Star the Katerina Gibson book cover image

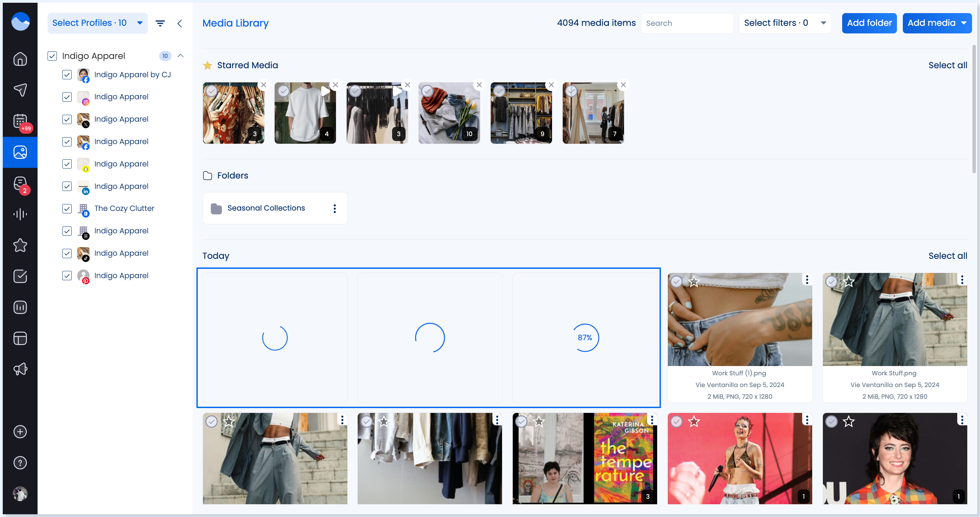539,422
